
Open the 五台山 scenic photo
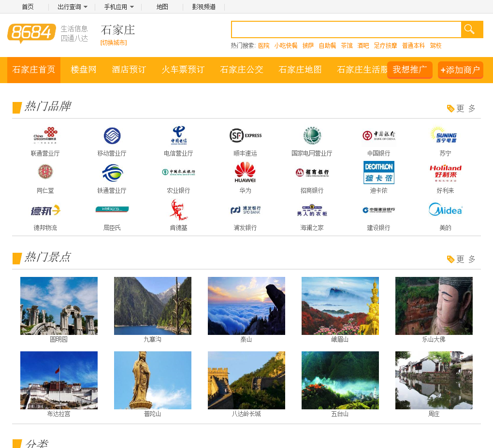(x=340, y=380)
